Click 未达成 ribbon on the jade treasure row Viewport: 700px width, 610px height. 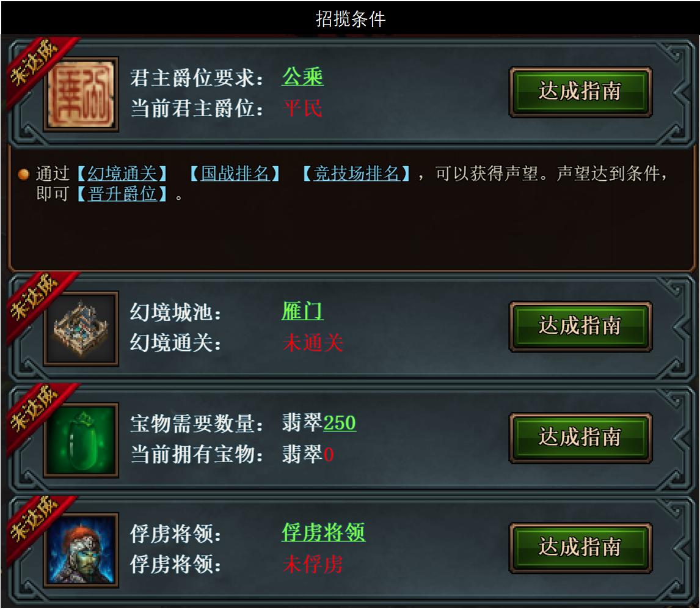tap(38, 413)
